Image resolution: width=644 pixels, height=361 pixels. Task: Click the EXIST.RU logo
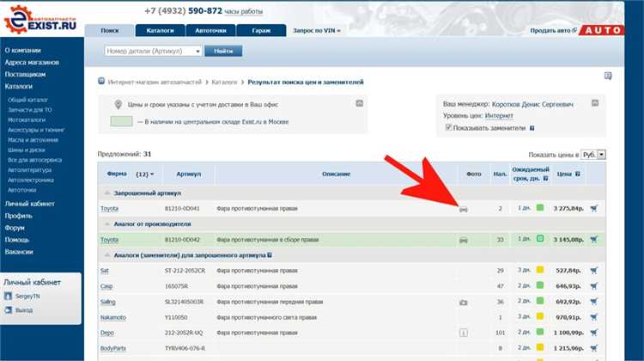pyautogui.click(x=40, y=20)
